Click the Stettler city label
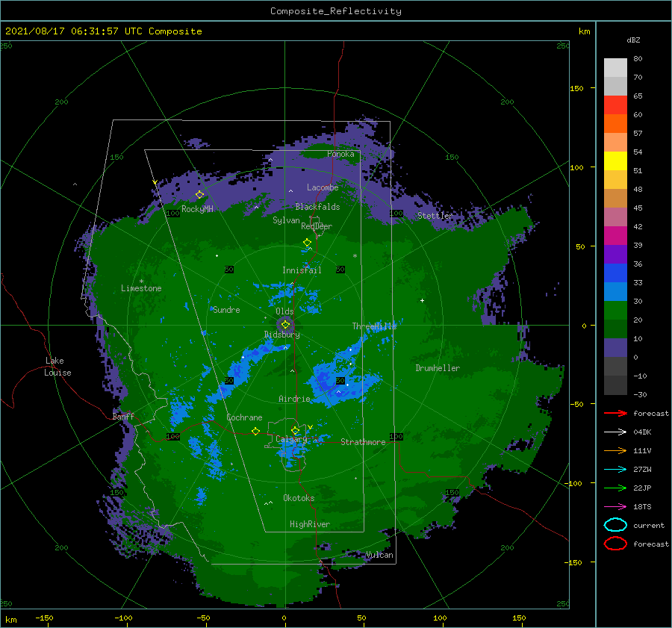672x628 pixels. pyautogui.click(x=435, y=216)
